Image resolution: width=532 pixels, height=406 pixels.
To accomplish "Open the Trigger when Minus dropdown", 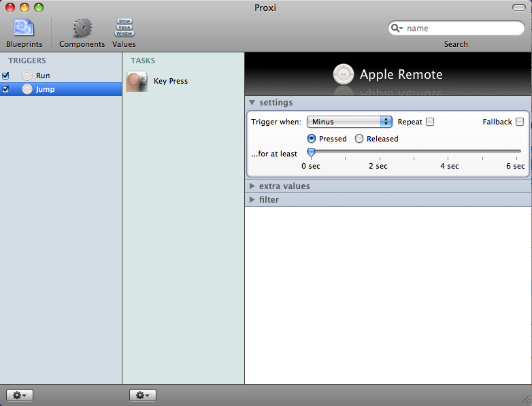I will coord(350,122).
